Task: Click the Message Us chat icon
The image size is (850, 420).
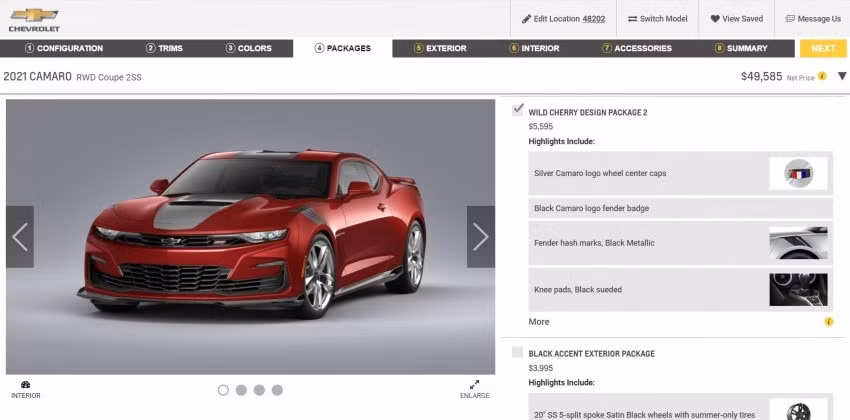Action: point(790,19)
